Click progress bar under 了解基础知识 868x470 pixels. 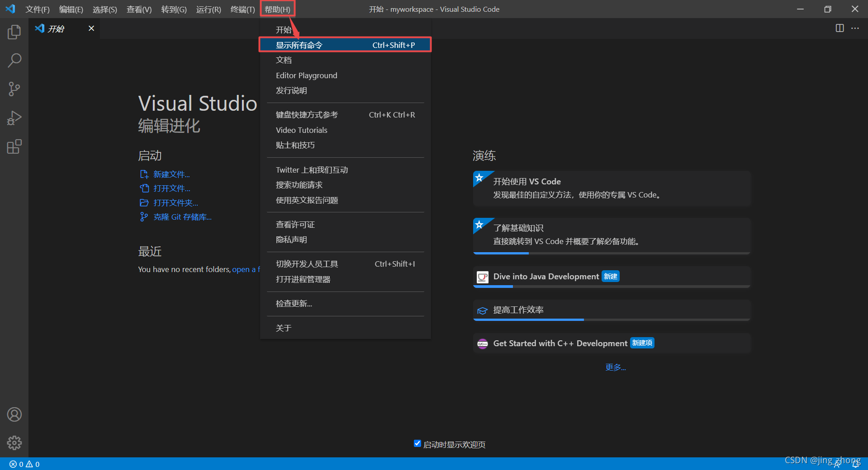pyautogui.click(x=612, y=253)
